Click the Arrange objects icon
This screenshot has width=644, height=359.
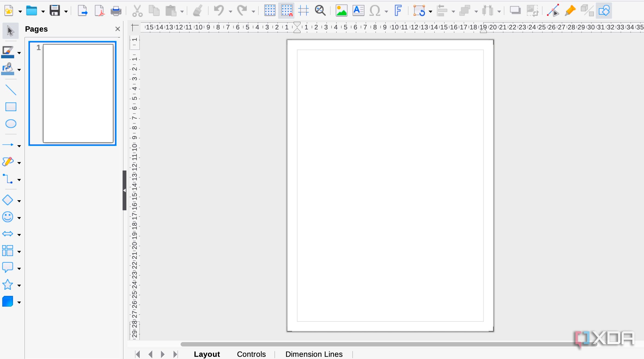[x=465, y=11]
